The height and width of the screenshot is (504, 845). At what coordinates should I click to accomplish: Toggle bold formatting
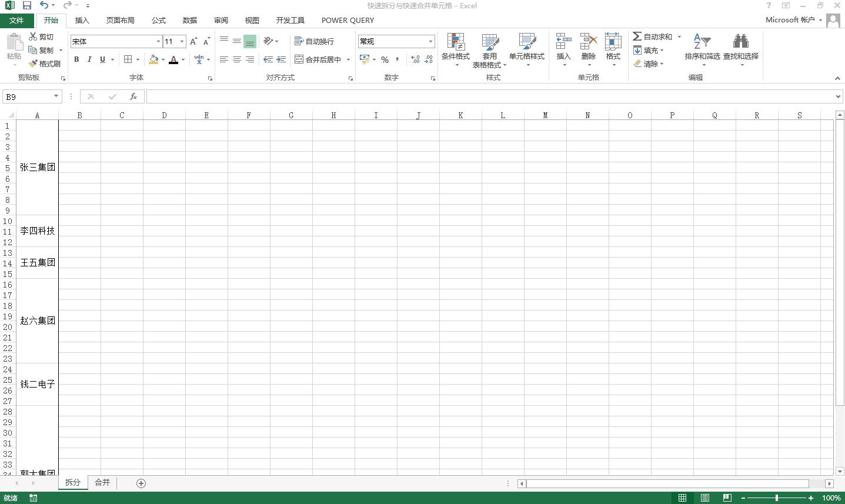(x=76, y=59)
